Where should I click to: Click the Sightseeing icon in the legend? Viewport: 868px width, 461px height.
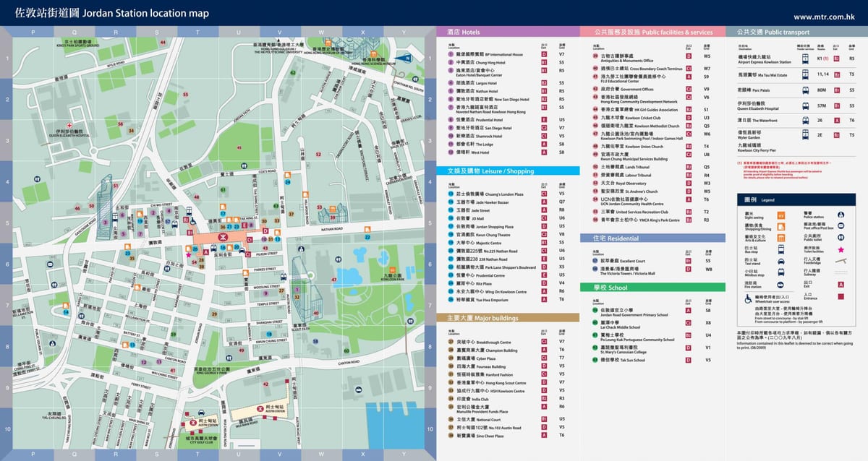(x=781, y=215)
